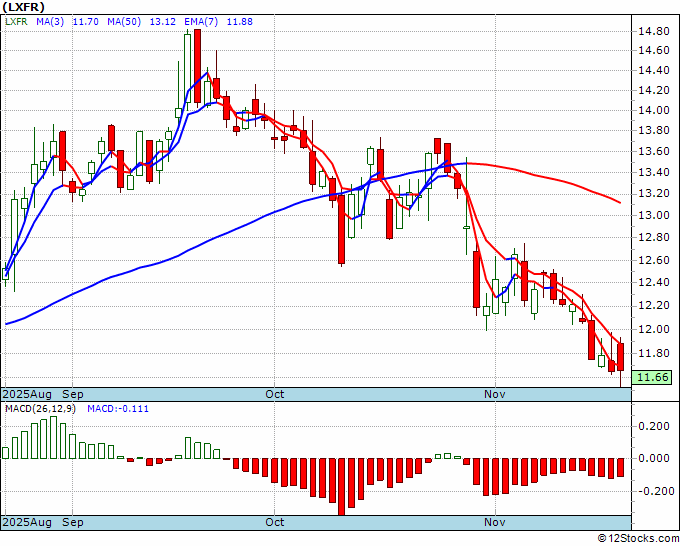Screen dimensions: 680x546
Task: Click the 13.60 price axis label
Action: (x=654, y=151)
